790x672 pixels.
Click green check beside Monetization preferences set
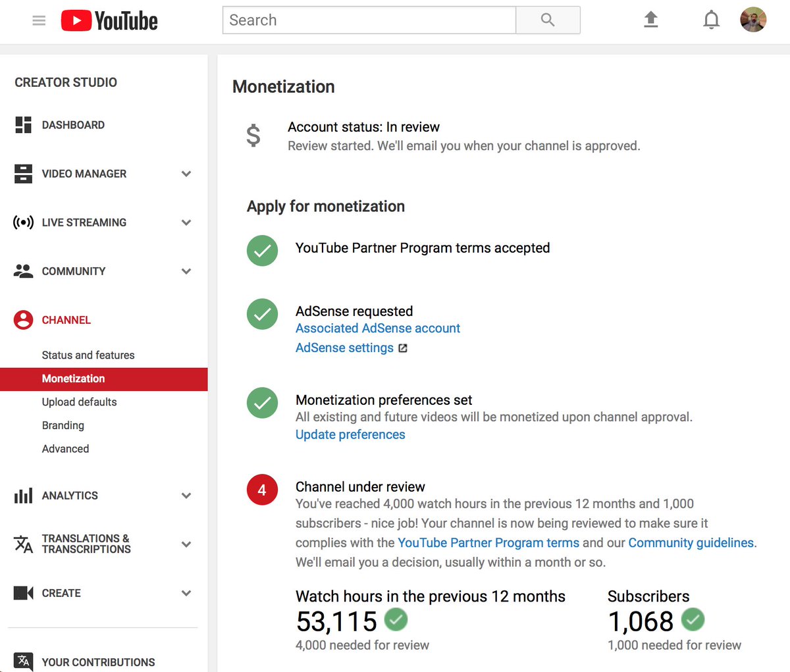[x=262, y=403]
